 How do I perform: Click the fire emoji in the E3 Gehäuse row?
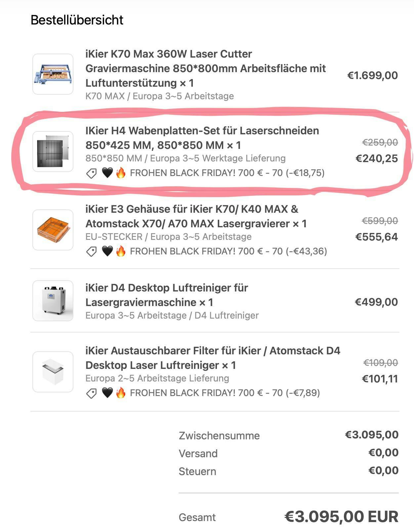pos(121,251)
